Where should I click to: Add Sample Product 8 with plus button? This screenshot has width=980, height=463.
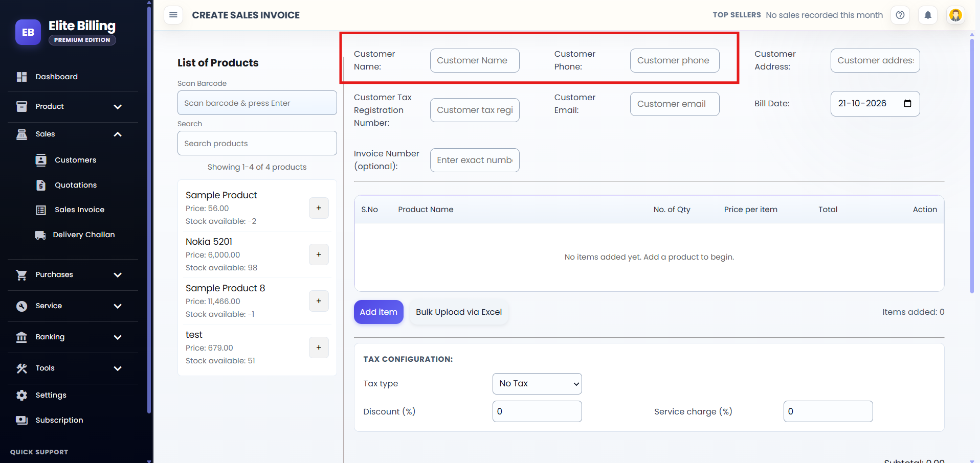[319, 301]
